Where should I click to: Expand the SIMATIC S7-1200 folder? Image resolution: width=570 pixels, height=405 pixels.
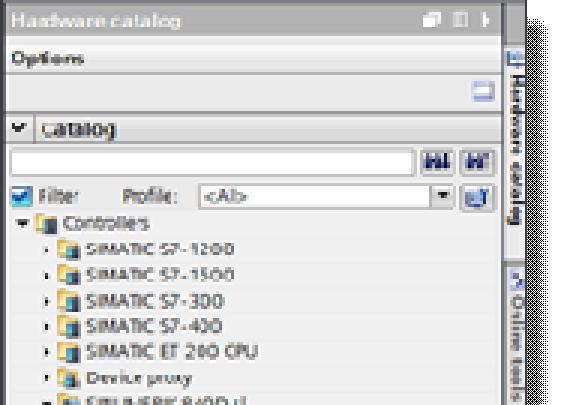click(46, 250)
